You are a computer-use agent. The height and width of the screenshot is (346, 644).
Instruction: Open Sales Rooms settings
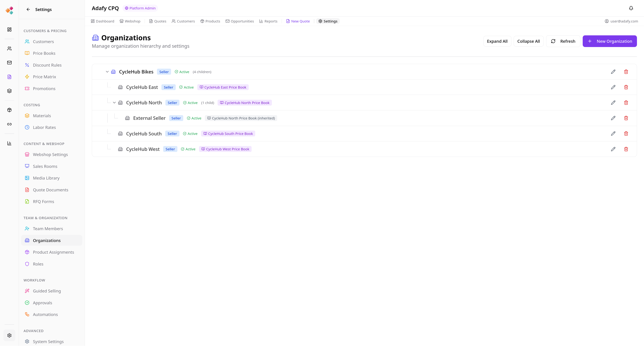pos(52,166)
